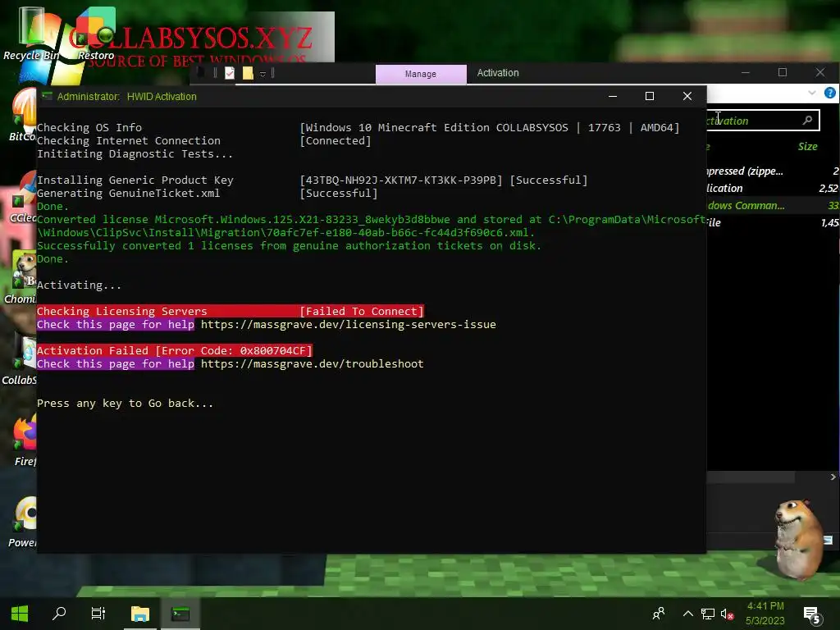840x630 pixels.
Task: Open File Explorer from taskbar
Action: coord(139,614)
